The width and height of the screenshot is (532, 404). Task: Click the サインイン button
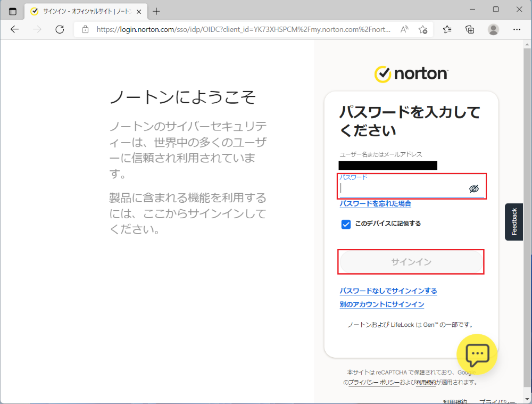pyautogui.click(x=411, y=262)
